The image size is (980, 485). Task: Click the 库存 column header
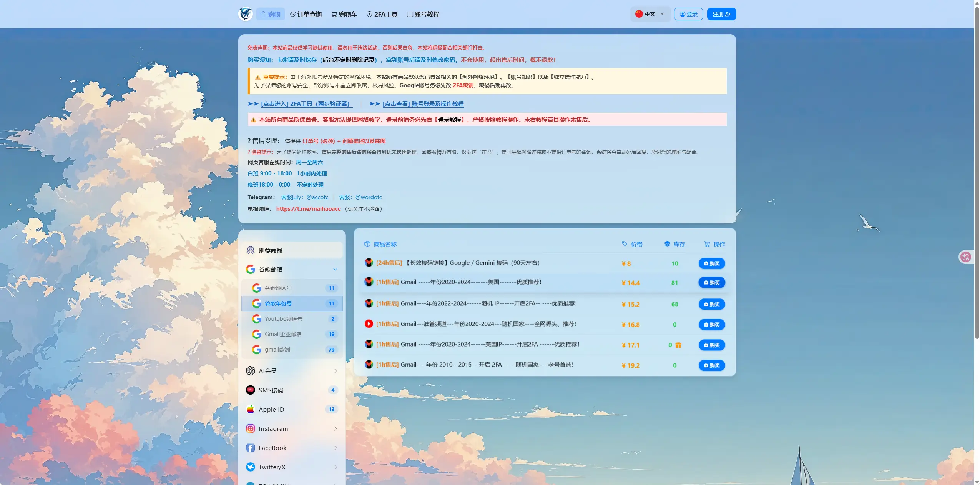[x=675, y=244]
